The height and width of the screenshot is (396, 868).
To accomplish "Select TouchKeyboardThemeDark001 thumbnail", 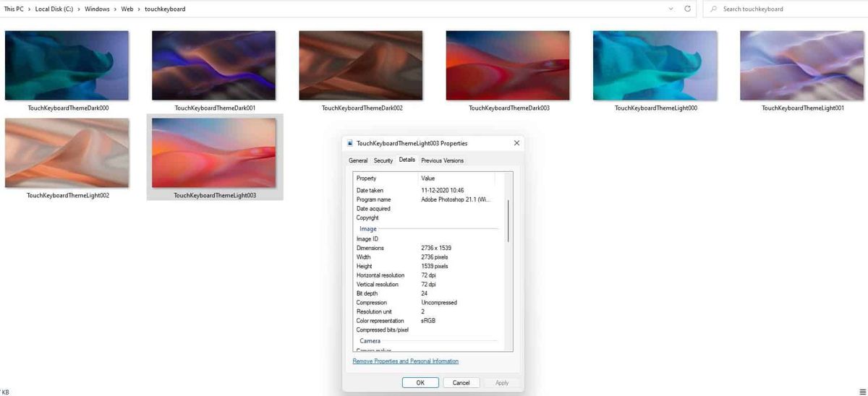I will [x=213, y=65].
